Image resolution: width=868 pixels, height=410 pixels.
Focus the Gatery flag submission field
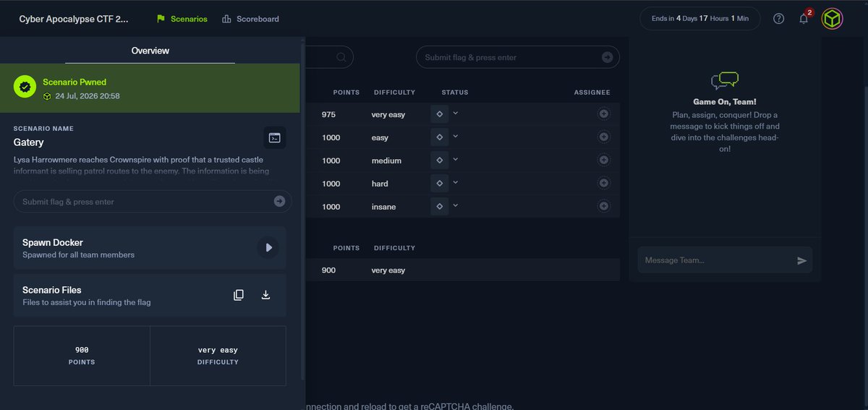(x=153, y=201)
